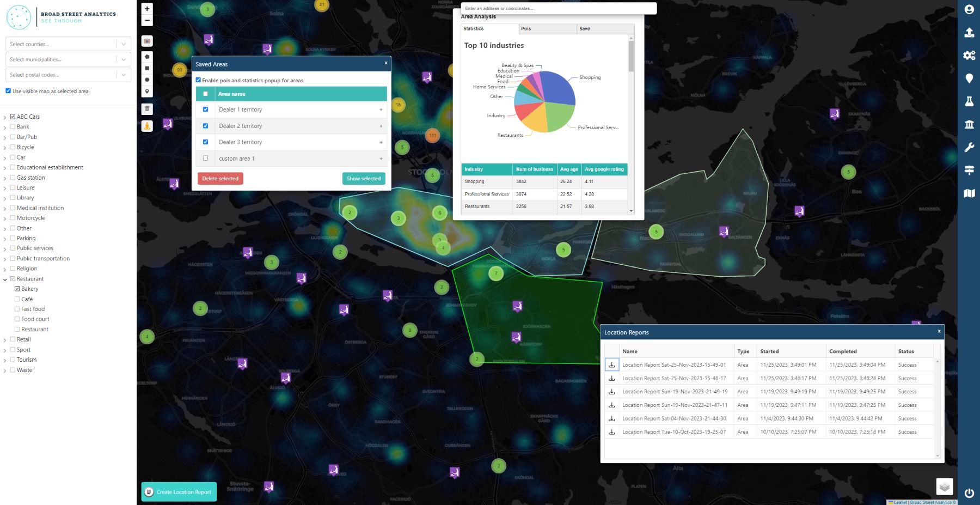Open the Select counties dropdown
Image resolution: width=980 pixels, height=505 pixels.
click(68, 44)
